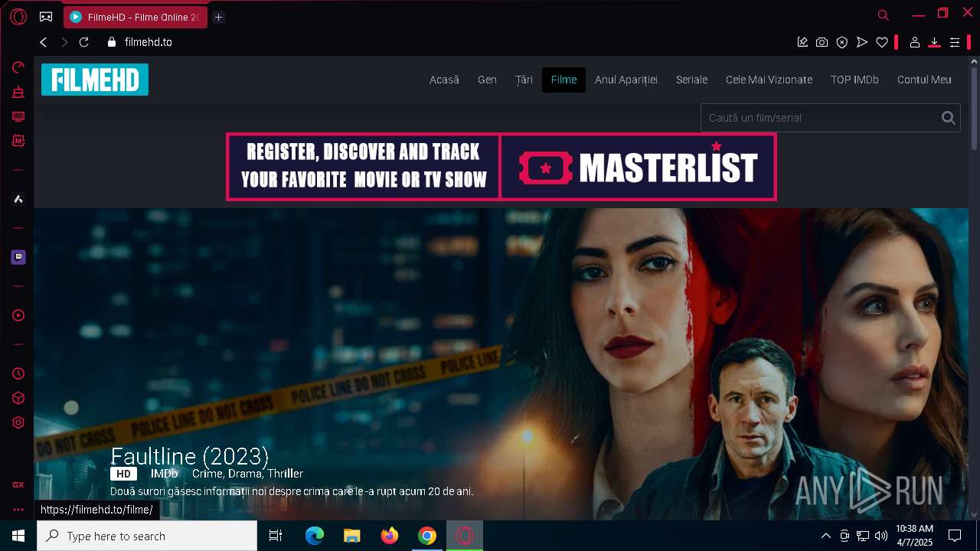Open File Explorer from taskbar
980x551 pixels.
tap(352, 536)
